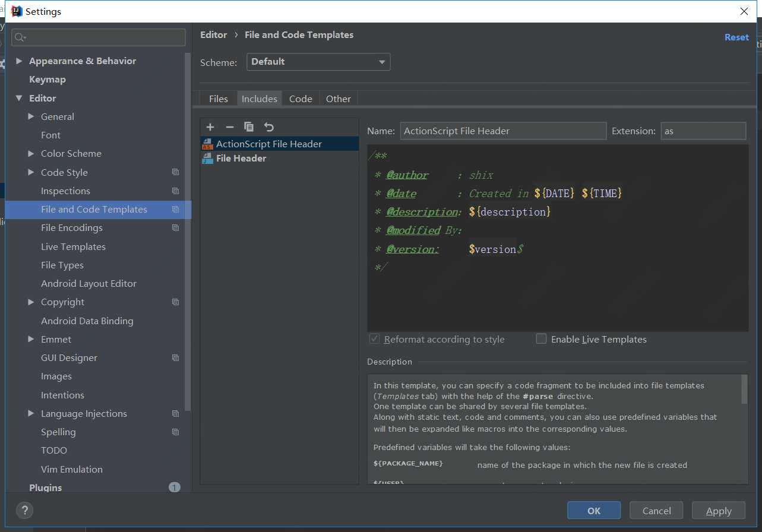Open Android Layout Editor settings
This screenshot has height=532, width=762.
pos(88,283)
